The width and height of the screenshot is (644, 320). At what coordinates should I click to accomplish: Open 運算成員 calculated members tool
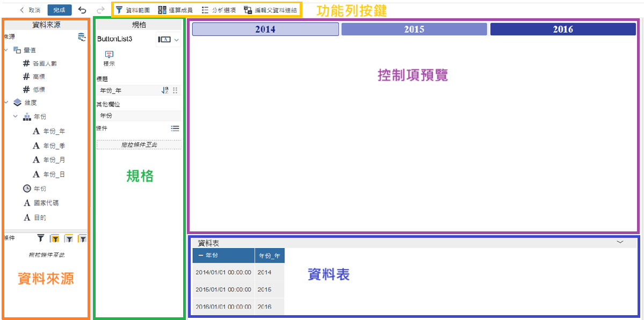(175, 10)
